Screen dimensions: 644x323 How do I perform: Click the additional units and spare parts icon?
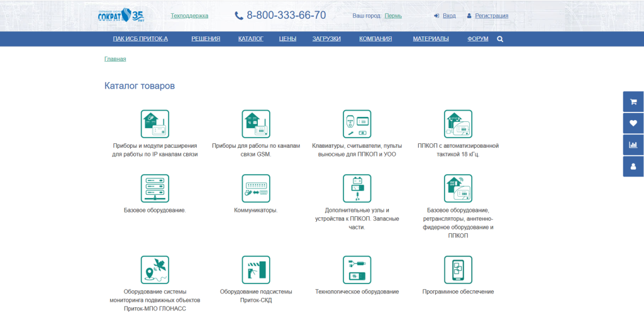(357, 189)
